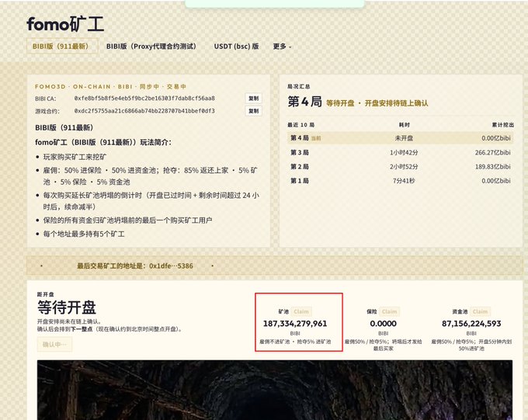Image resolution: width=528 pixels, height=420 pixels.
Task: Select the 第 4 局 row
Action: coord(401,138)
